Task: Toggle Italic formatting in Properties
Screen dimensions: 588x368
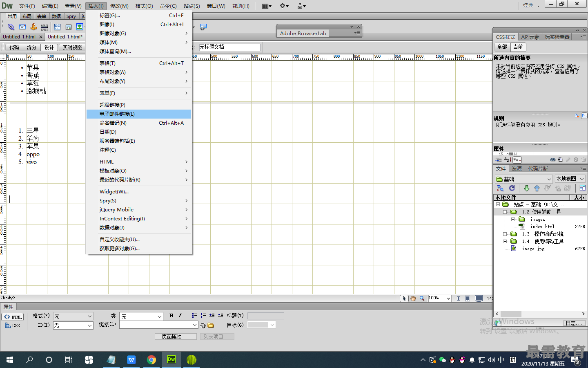Action: (x=180, y=316)
